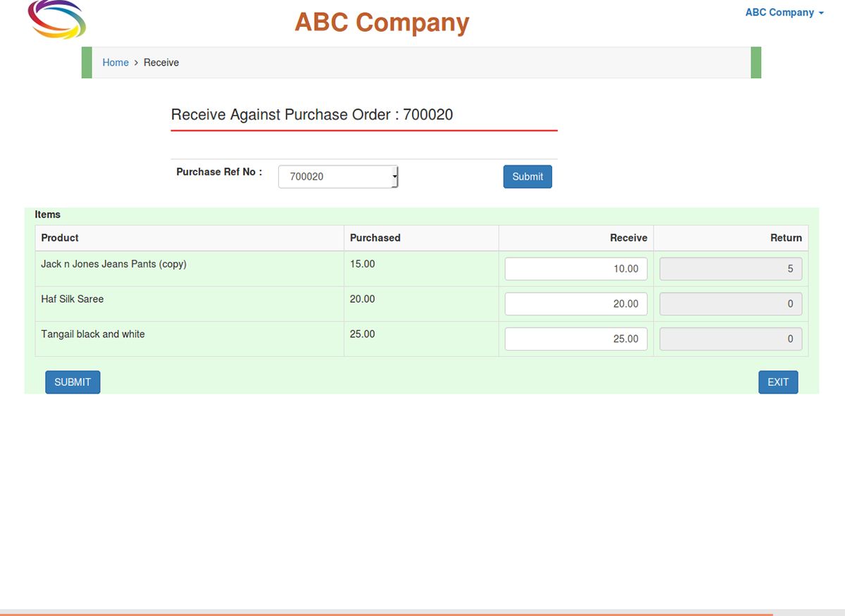Click the Product column header
845x616 pixels.
tap(60, 238)
